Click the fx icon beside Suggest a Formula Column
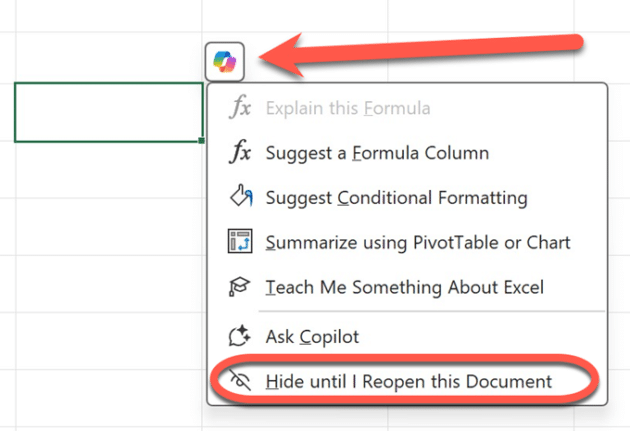The image size is (630, 431). pyautogui.click(x=240, y=153)
